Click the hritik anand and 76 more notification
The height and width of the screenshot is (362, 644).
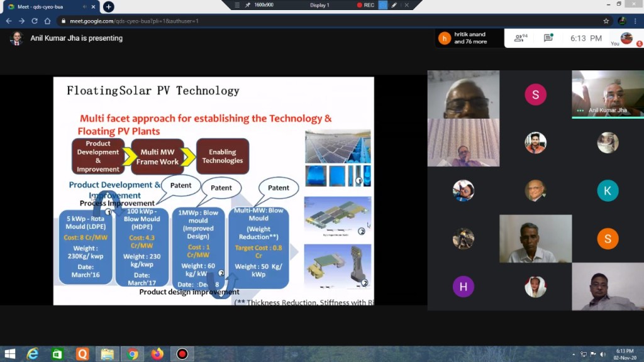click(x=469, y=38)
